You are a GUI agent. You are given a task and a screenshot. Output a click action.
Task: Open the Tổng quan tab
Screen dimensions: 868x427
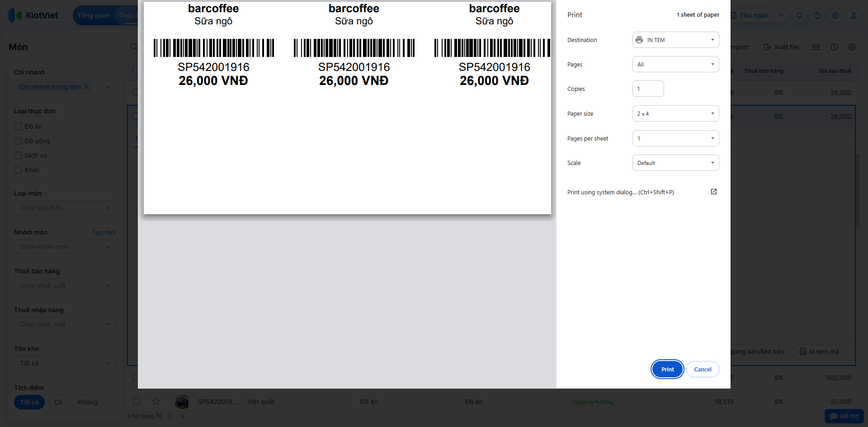94,15
